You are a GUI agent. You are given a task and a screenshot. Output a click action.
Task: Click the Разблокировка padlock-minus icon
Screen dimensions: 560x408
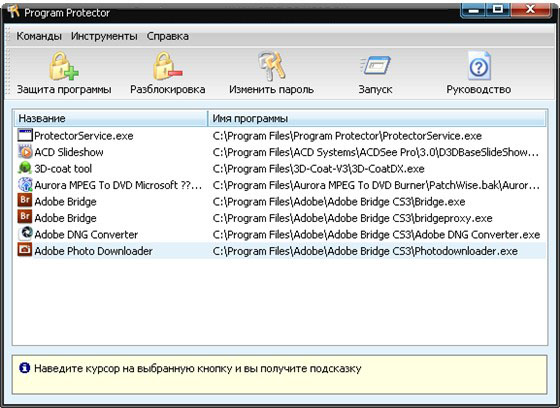pyautogui.click(x=168, y=66)
